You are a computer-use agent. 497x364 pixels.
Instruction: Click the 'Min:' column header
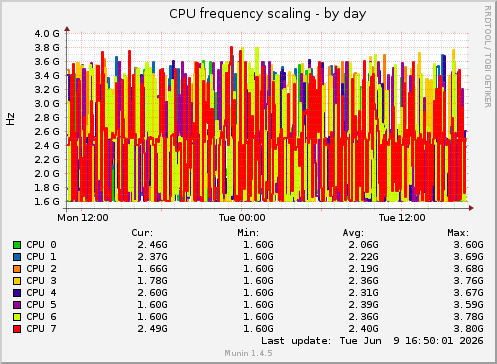[248, 233]
